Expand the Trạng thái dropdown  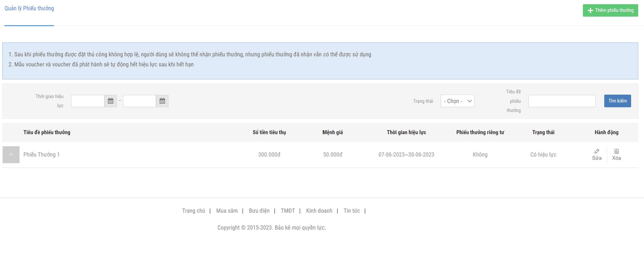(457, 101)
